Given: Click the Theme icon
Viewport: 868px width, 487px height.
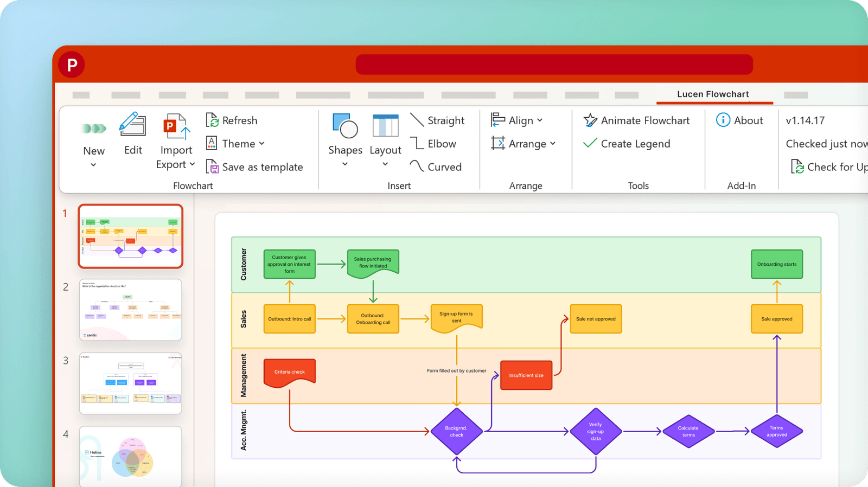Looking at the screenshot, I should pos(212,143).
